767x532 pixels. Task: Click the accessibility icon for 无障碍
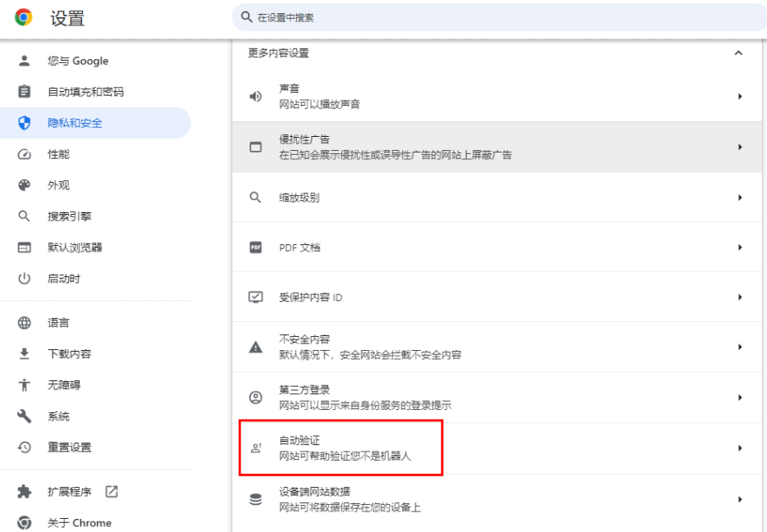click(x=24, y=384)
